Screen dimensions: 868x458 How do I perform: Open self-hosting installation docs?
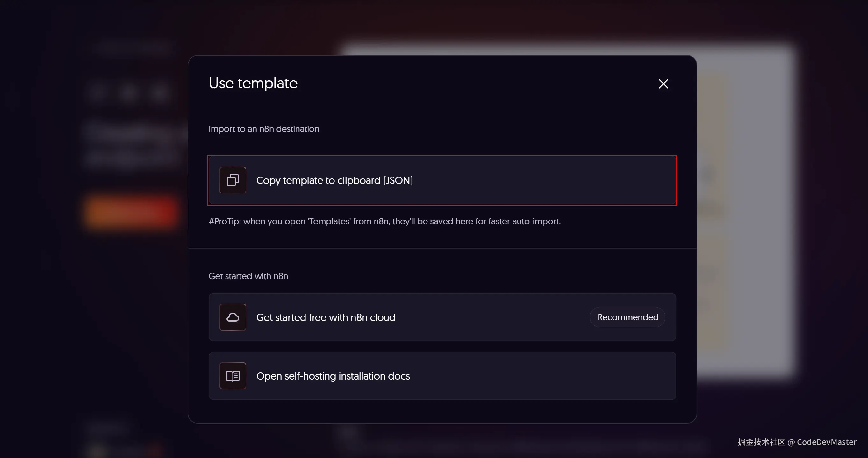tap(333, 376)
